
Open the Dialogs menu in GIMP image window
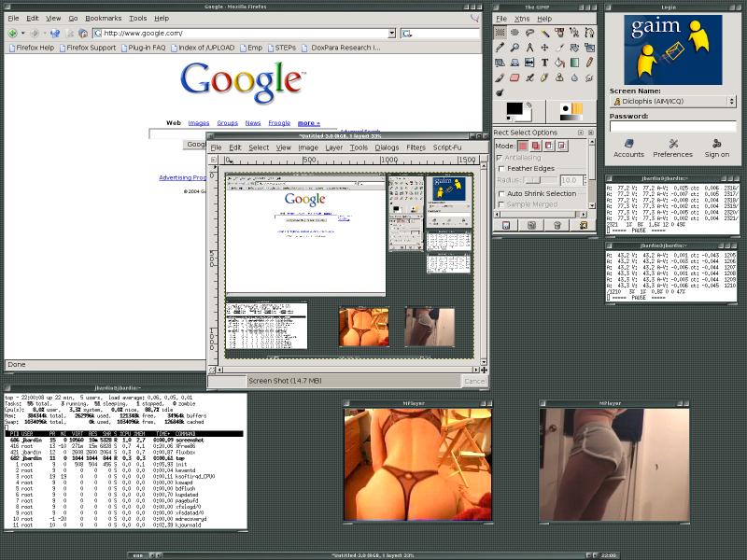pos(387,147)
